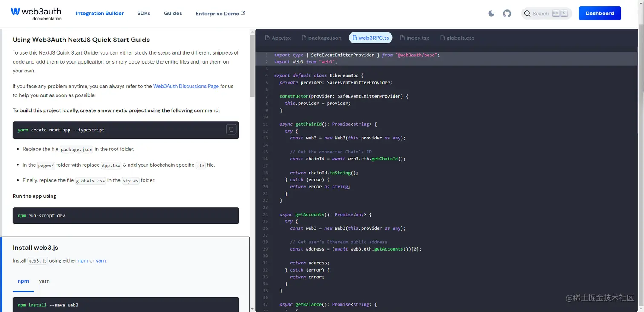644x312 pixels.
Task: Click code line 'export default class EthereumRpc'
Action: pyautogui.click(x=319, y=75)
